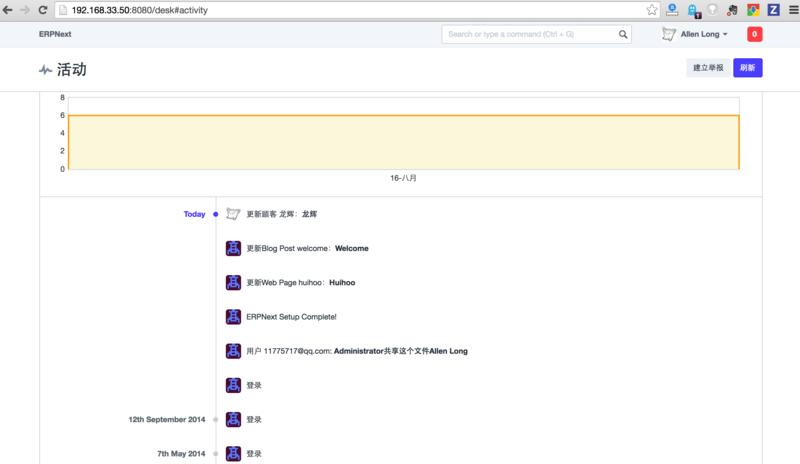Open the red notifications counter badge
The image size is (800, 464).
click(755, 34)
